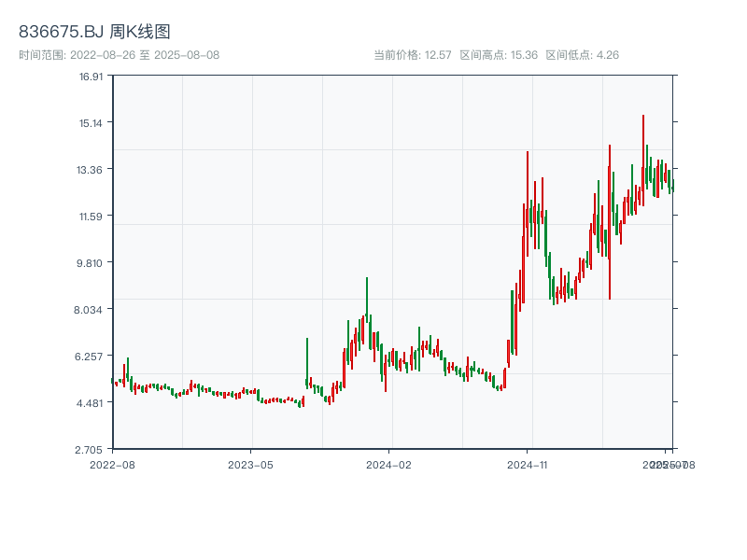Click the long green wick candle reaching about 9.2

point(367,298)
